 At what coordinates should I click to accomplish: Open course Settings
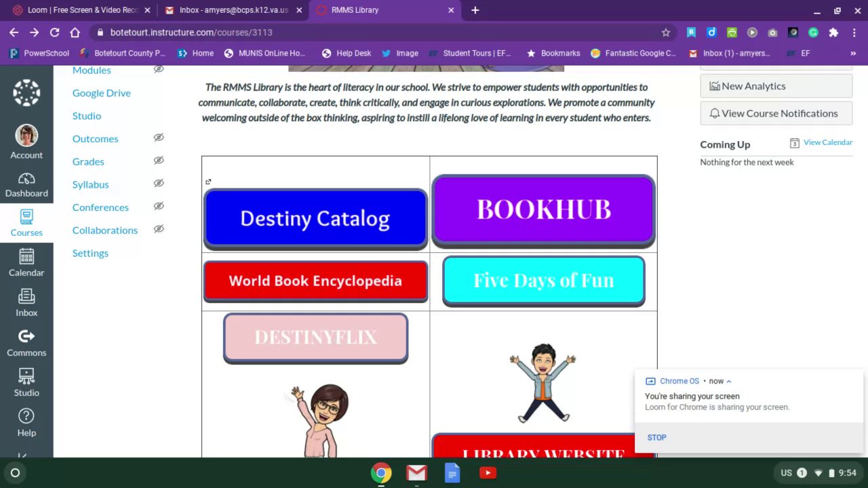point(90,253)
